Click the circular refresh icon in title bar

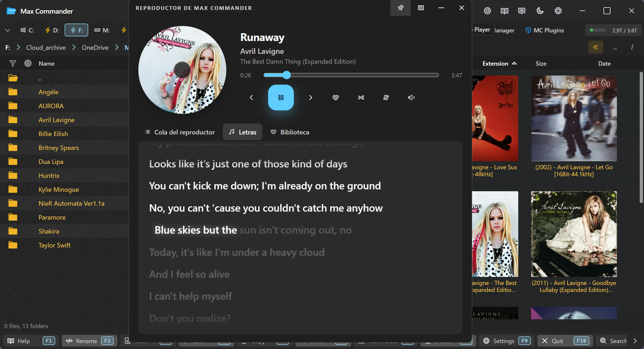pos(487,11)
